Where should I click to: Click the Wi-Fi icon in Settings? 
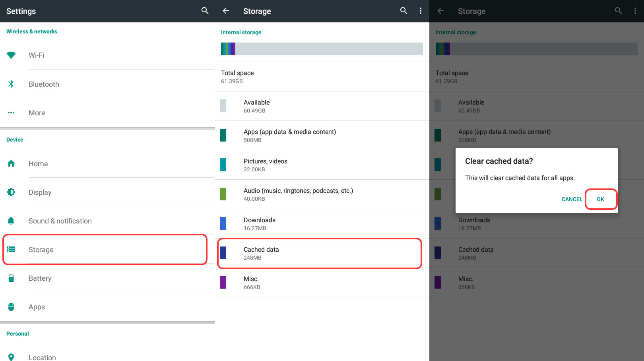[x=11, y=55]
